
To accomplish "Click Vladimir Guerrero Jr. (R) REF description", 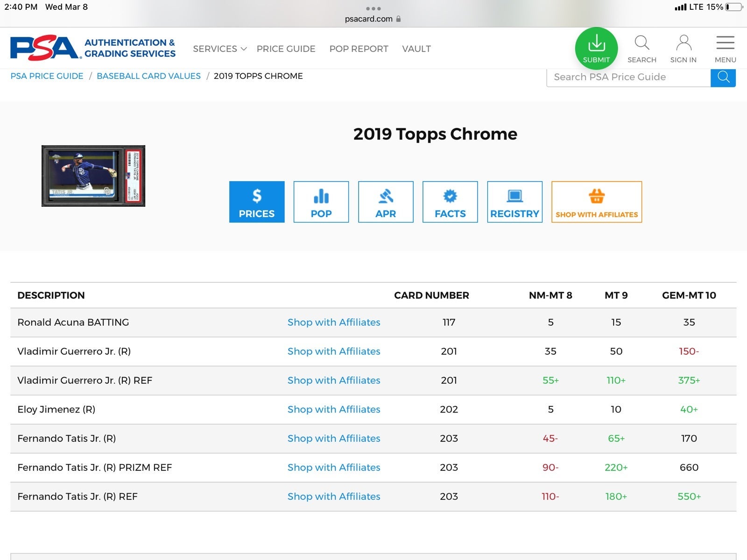I will (x=85, y=380).
